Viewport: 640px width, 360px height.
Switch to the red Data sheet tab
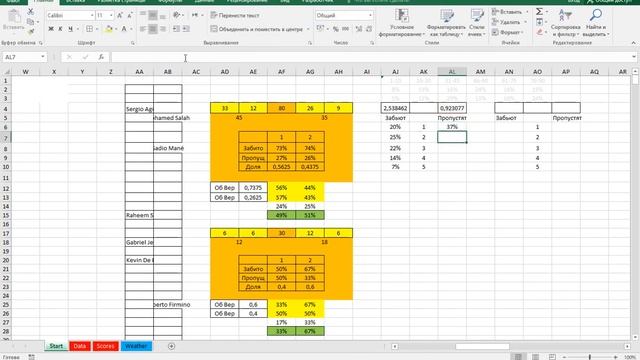[x=80, y=346]
